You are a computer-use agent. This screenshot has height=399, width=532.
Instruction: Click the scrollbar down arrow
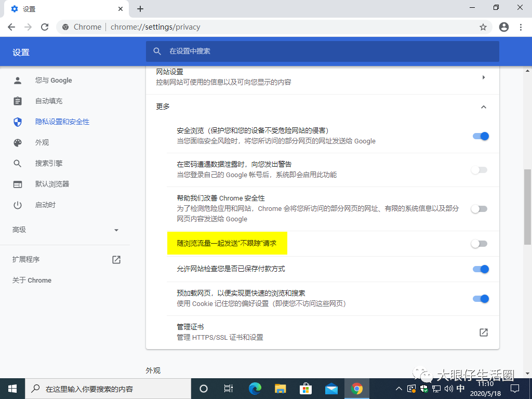(x=528, y=374)
